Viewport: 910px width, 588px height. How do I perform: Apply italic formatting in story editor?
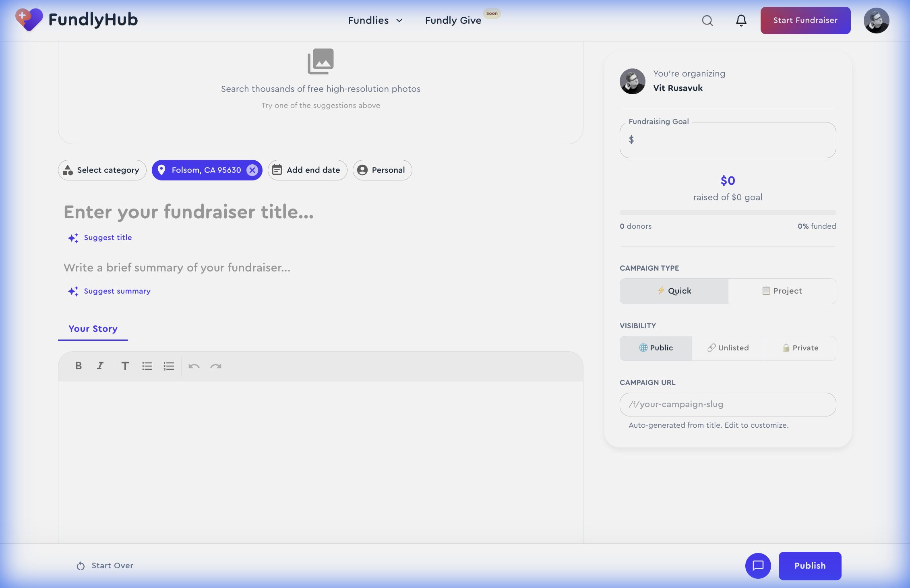point(100,366)
